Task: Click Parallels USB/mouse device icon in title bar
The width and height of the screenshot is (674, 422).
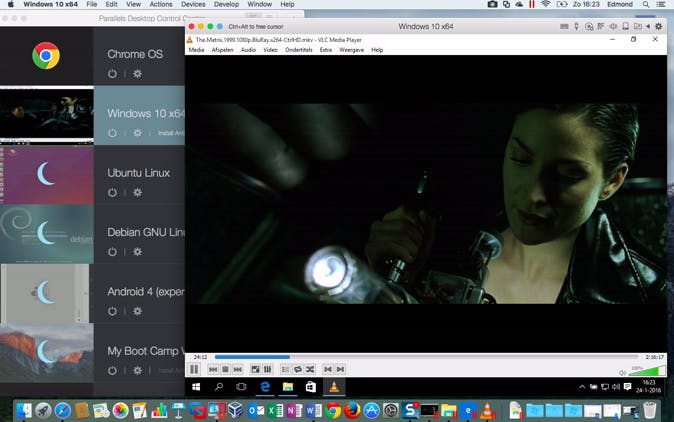Action: (576, 27)
